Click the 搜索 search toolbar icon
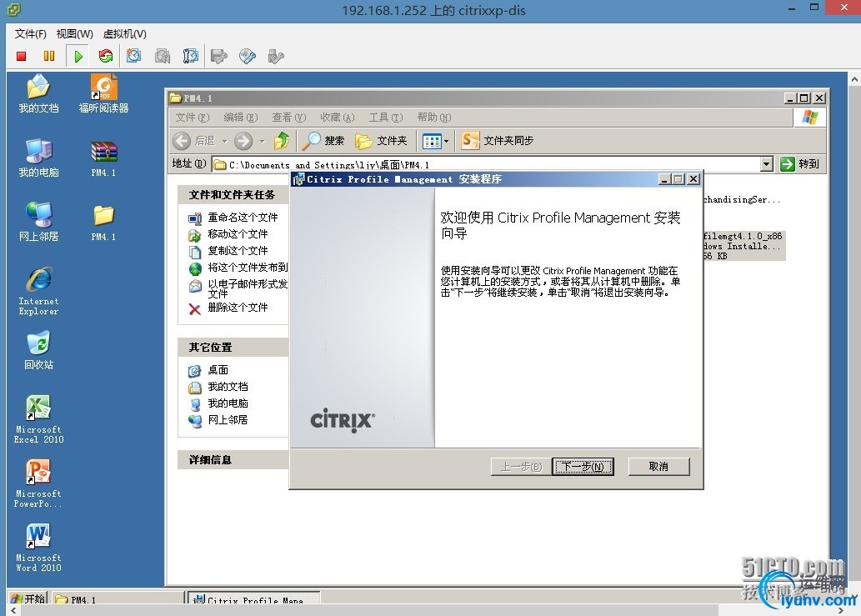Image resolution: width=861 pixels, height=616 pixels. point(323,140)
